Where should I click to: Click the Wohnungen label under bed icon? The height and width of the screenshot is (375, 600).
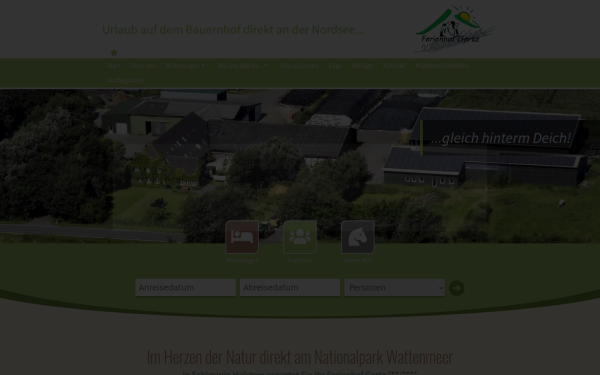click(242, 260)
